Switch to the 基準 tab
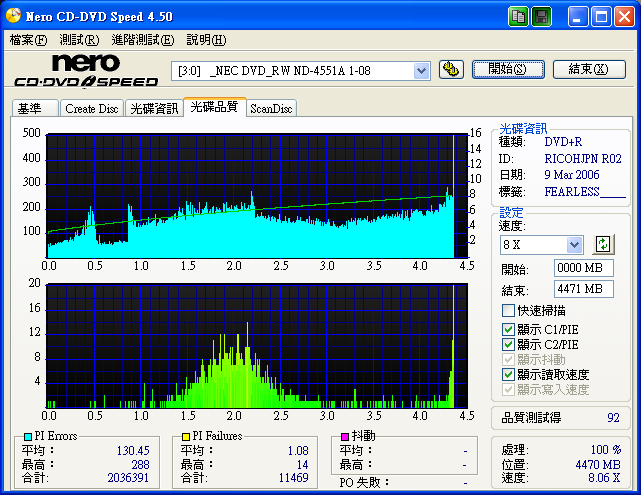The height and width of the screenshot is (495, 641). 35,108
